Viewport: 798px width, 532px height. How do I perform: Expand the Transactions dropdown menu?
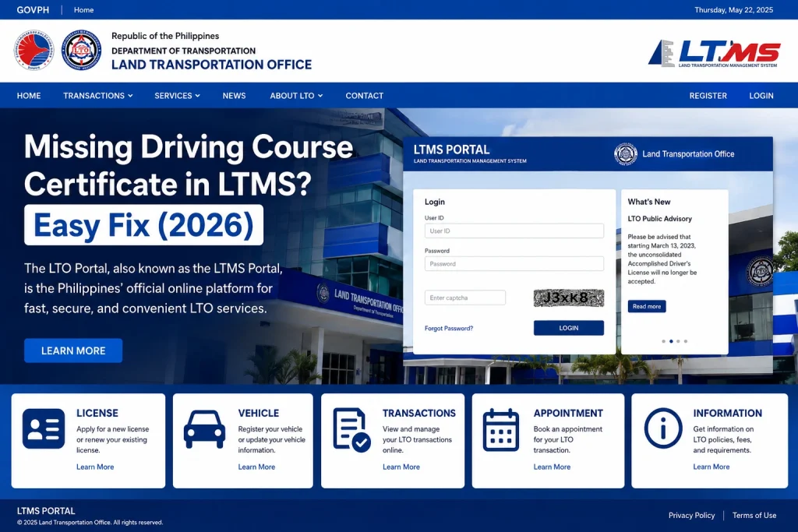click(x=97, y=96)
